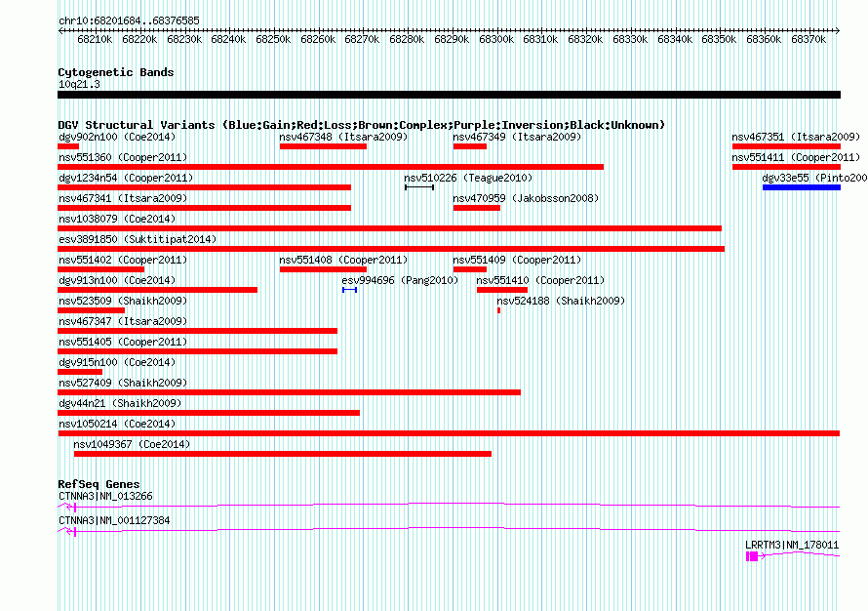868x611 pixels.
Task: Open nsv467348 (Itsara2009) variant
Action: tap(343, 138)
